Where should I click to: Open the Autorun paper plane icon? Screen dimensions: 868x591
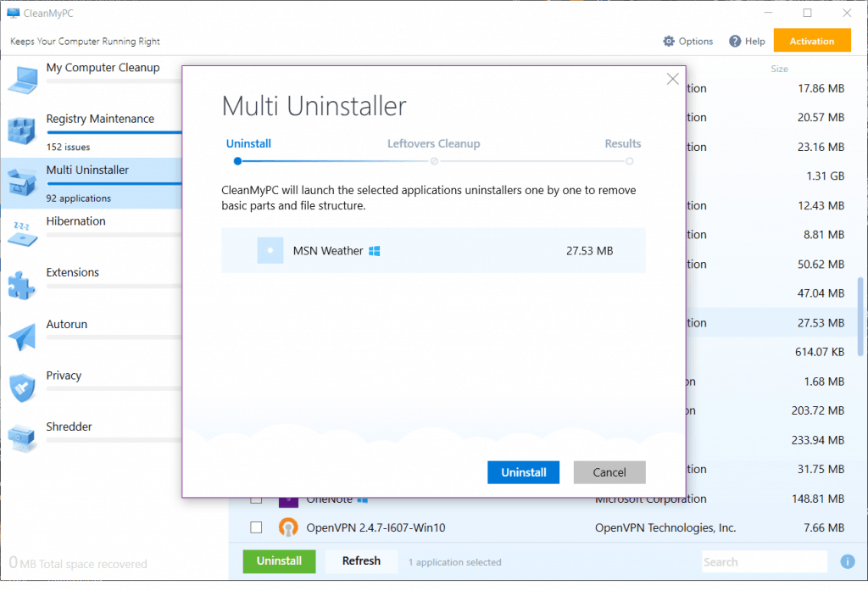pos(22,337)
